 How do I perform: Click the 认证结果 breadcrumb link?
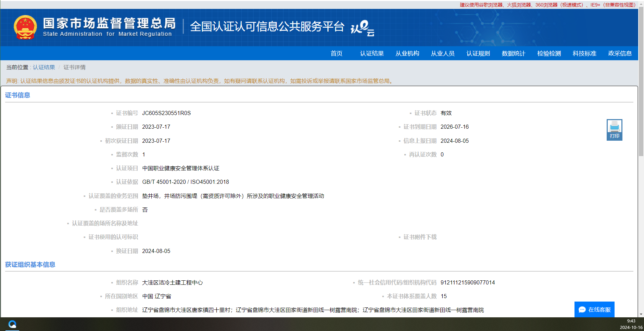(x=44, y=67)
